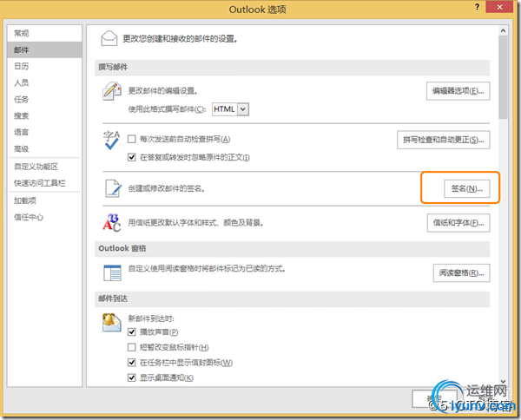
Task: Click the signature document icon
Action: [113, 188]
